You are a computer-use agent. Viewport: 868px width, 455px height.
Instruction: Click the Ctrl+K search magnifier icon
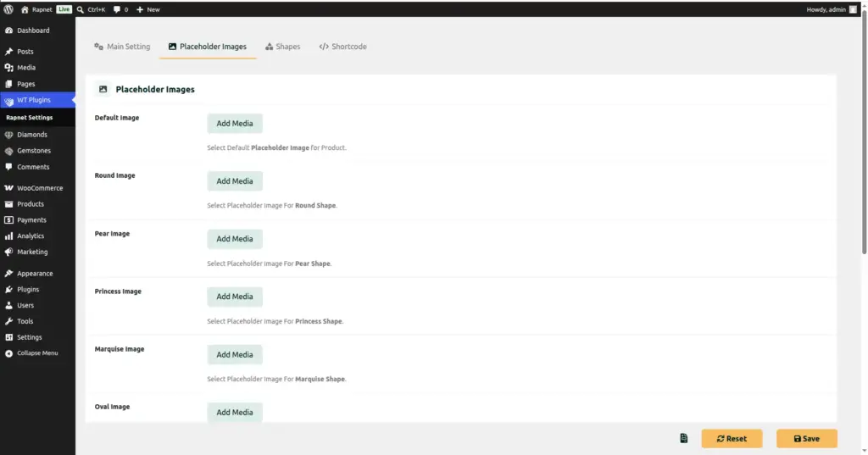(81, 9)
